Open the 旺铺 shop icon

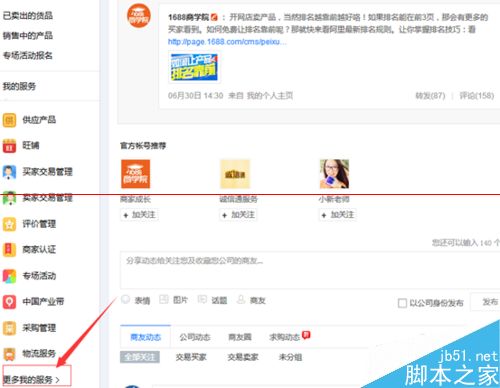[x=9, y=146]
